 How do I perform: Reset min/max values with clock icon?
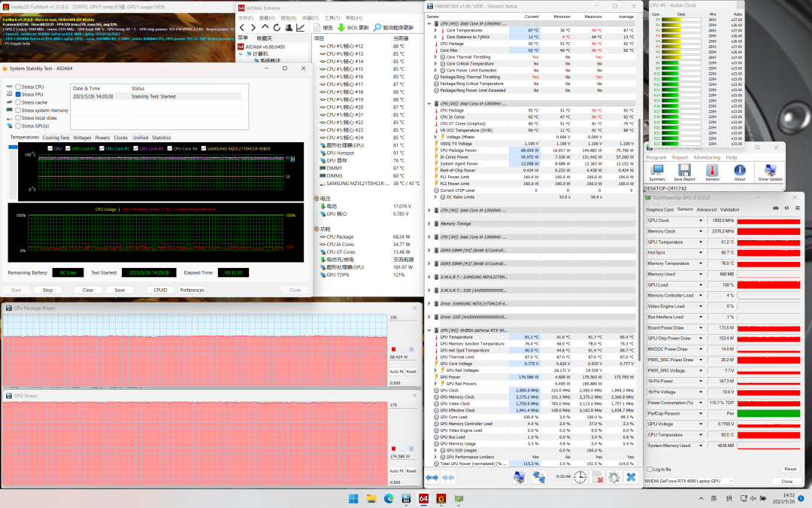tap(580, 477)
